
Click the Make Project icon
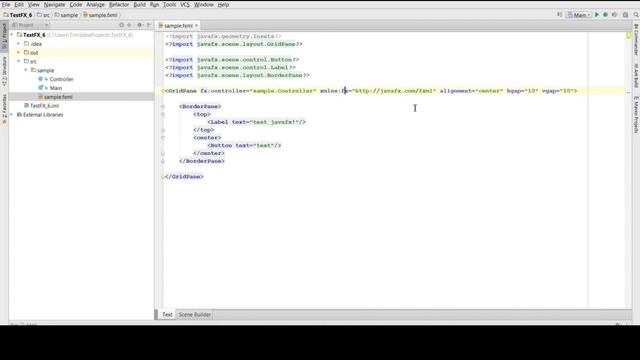click(x=560, y=15)
